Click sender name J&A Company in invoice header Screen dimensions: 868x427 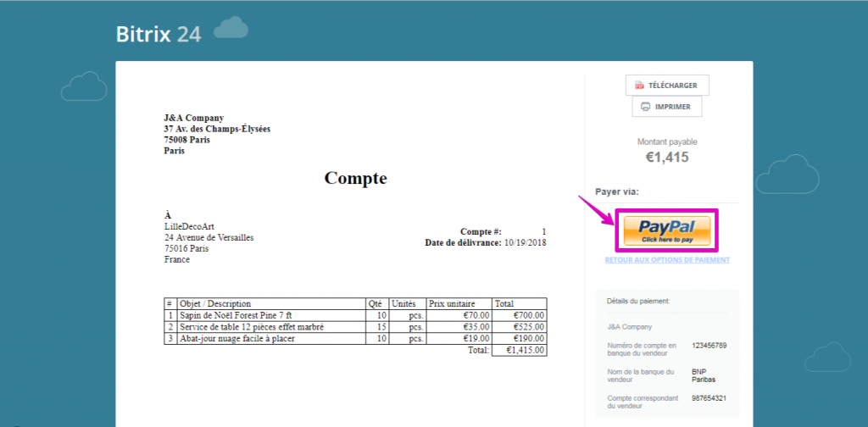[x=194, y=118]
